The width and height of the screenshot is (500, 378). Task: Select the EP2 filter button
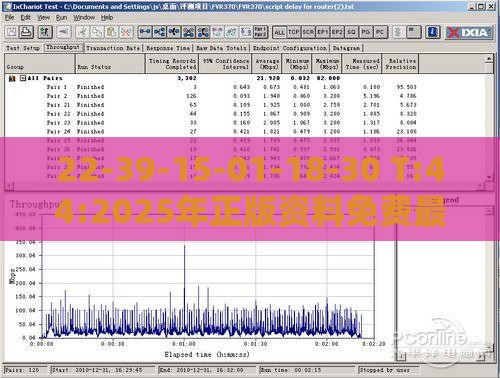[x=337, y=32]
